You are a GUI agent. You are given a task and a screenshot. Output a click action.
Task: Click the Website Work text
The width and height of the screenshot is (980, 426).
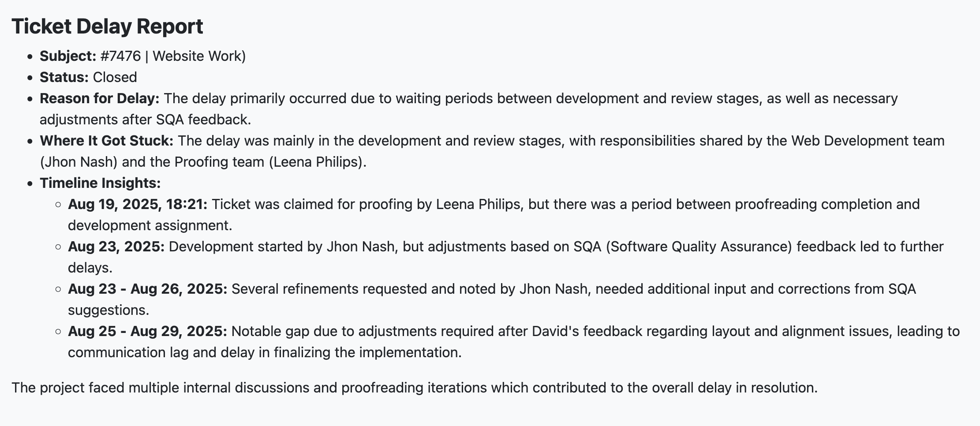pos(199,56)
